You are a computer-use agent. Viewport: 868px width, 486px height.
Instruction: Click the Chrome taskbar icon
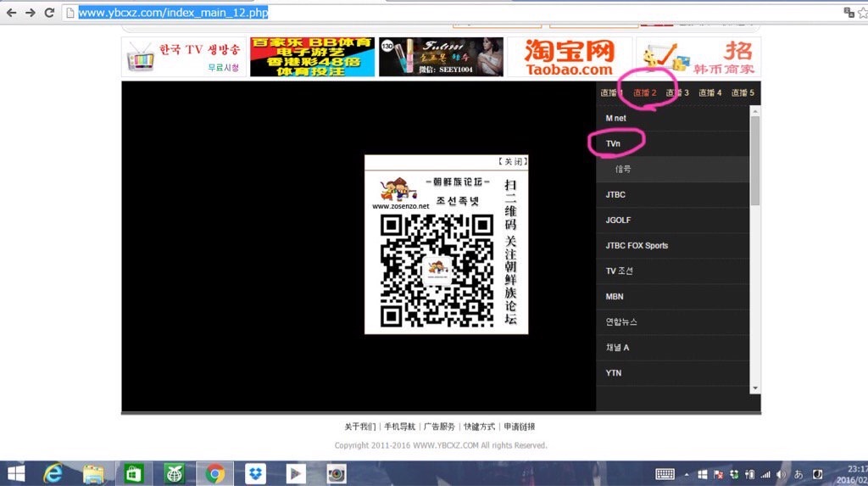click(214, 474)
